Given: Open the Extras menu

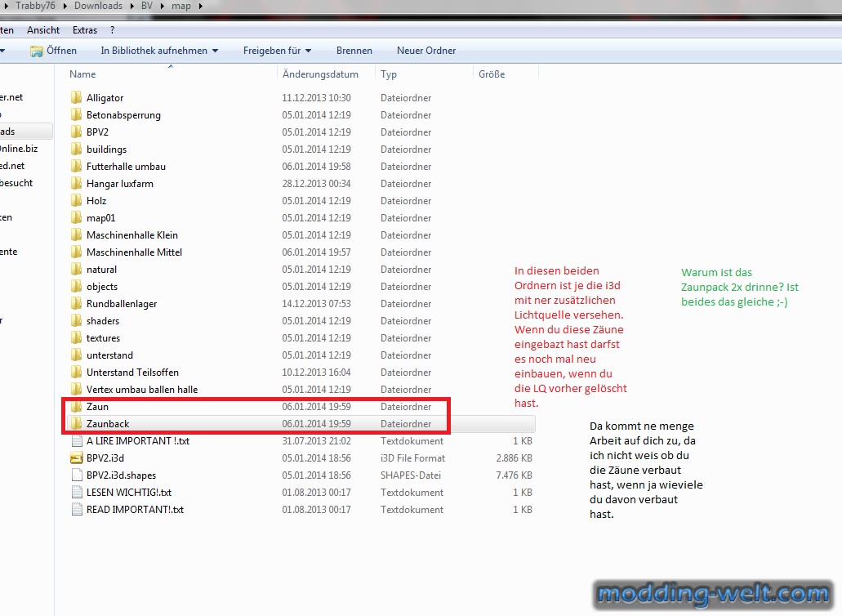Looking at the screenshot, I should (85, 30).
